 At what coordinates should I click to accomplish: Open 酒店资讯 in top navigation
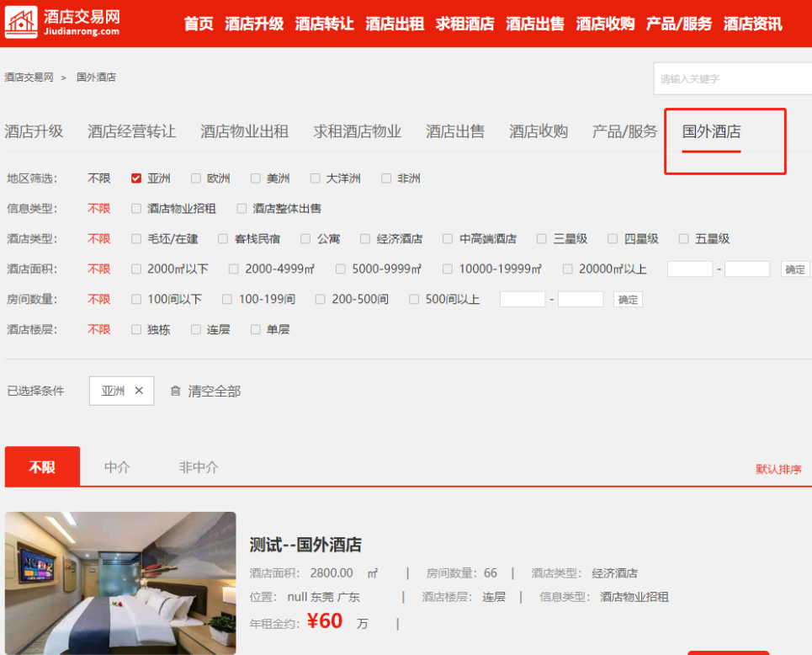point(753,24)
